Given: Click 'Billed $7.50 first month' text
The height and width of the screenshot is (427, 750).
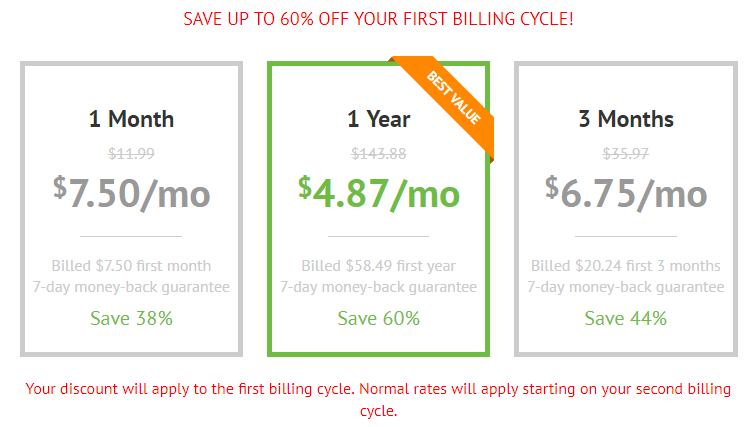Looking at the screenshot, I should coord(132,266).
